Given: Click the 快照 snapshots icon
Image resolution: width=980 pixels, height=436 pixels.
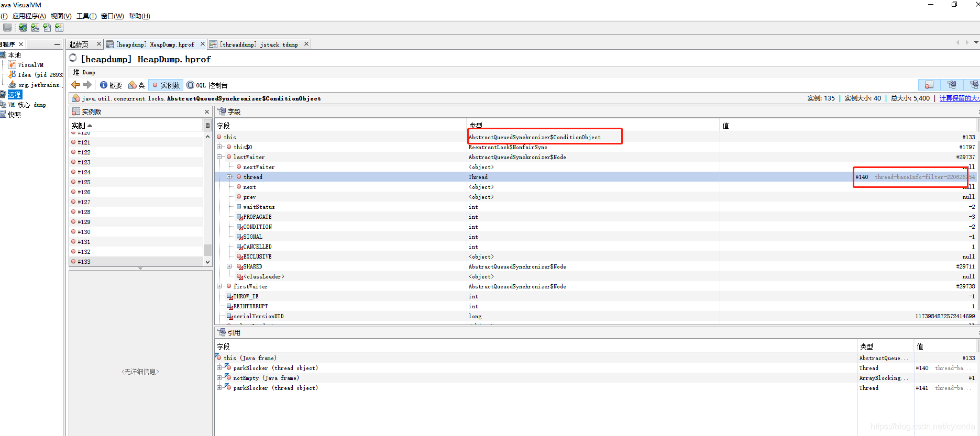Looking at the screenshot, I should coord(3,115).
